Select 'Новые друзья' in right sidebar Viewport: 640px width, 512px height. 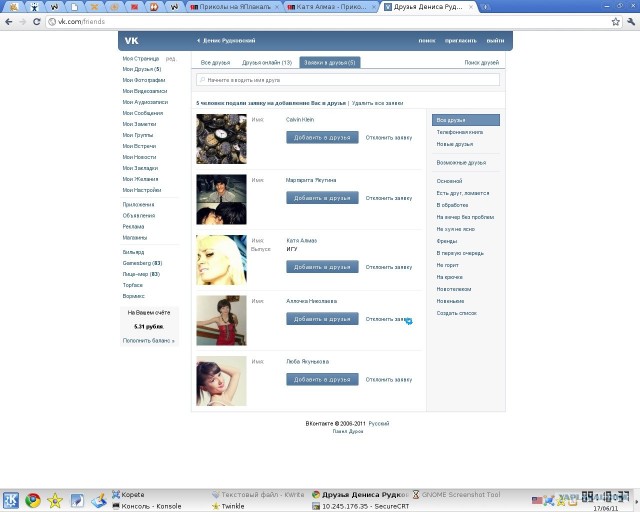[x=455, y=144]
